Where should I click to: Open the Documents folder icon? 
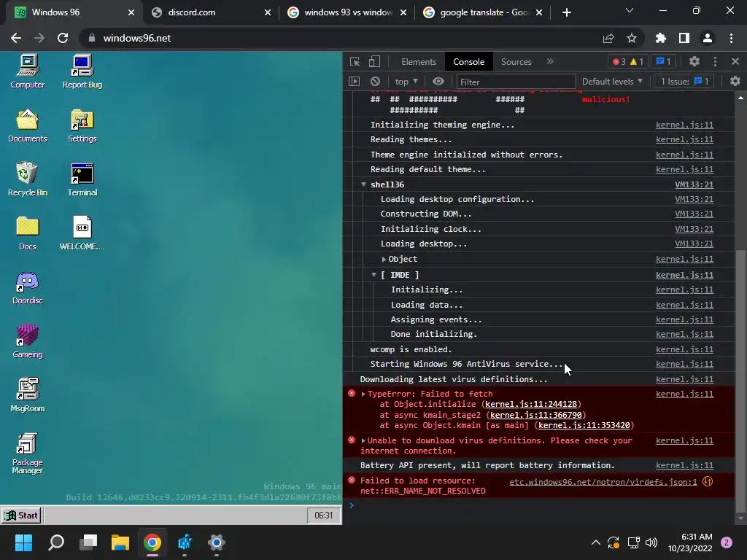(27, 125)
